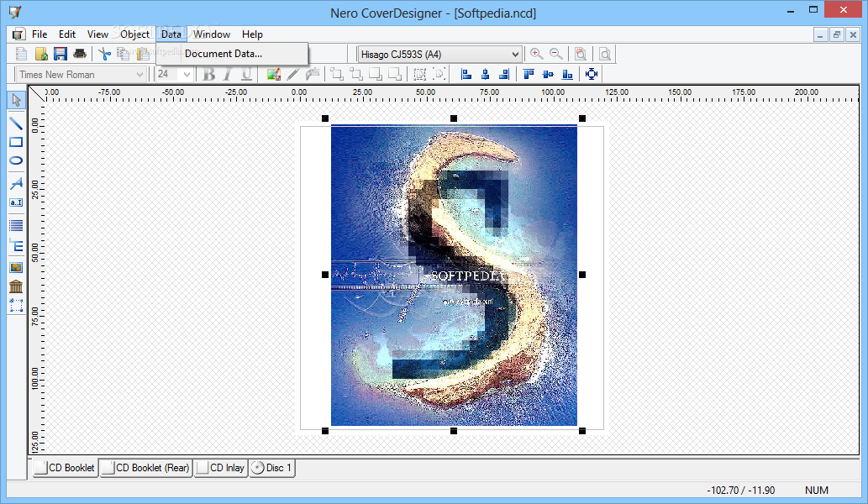Toggle Bold text formatting
The height and width of the screenshot is (504, 868).
[x=208, y=74]
